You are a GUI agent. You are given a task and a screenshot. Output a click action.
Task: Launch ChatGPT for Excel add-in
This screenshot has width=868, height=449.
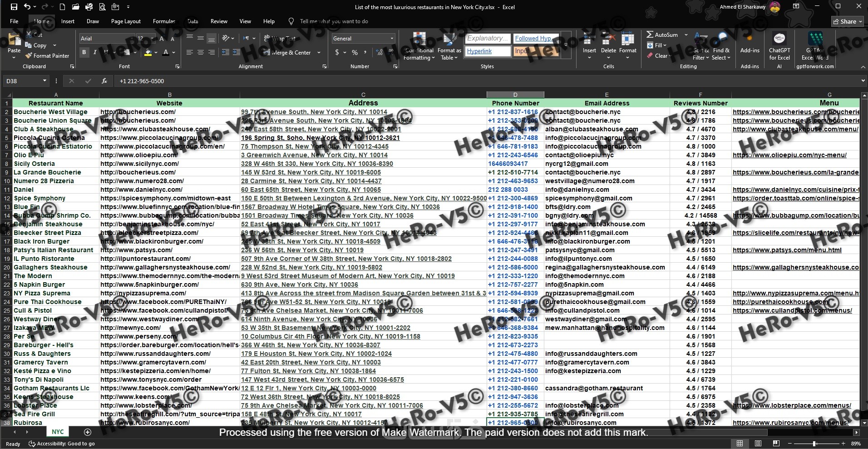779,46
